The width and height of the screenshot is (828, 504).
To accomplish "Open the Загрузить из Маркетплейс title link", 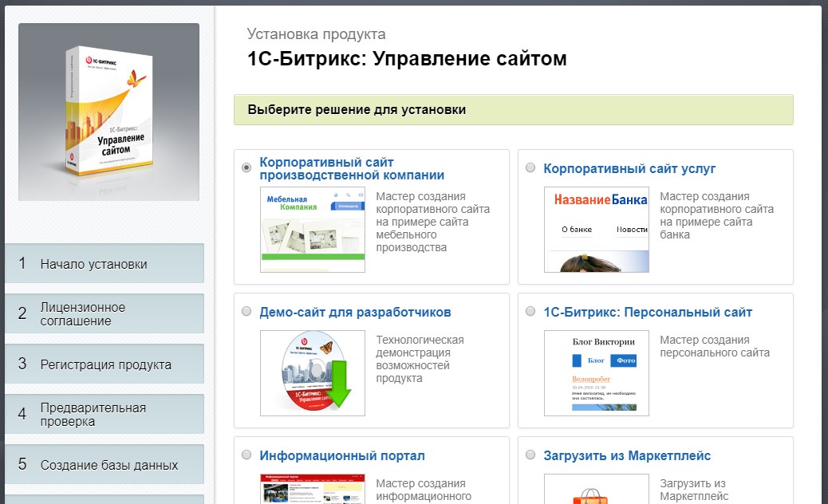I will (627, 456).
